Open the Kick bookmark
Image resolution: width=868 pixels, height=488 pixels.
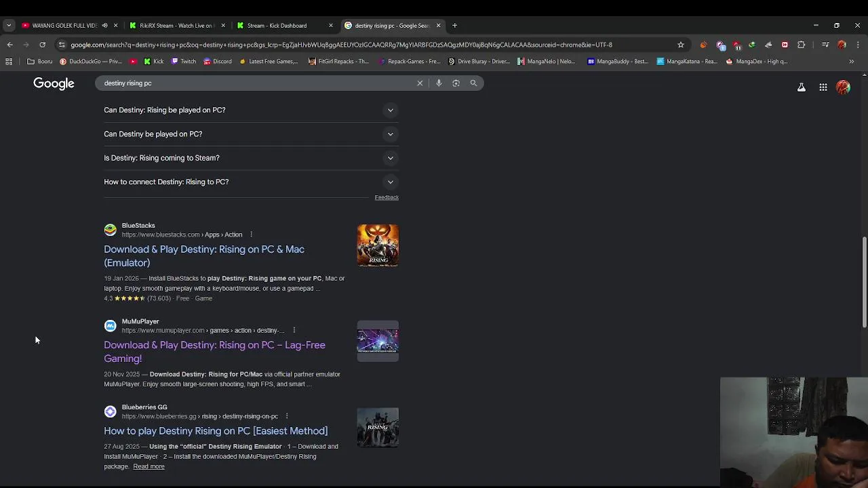[x=154, y=61]
